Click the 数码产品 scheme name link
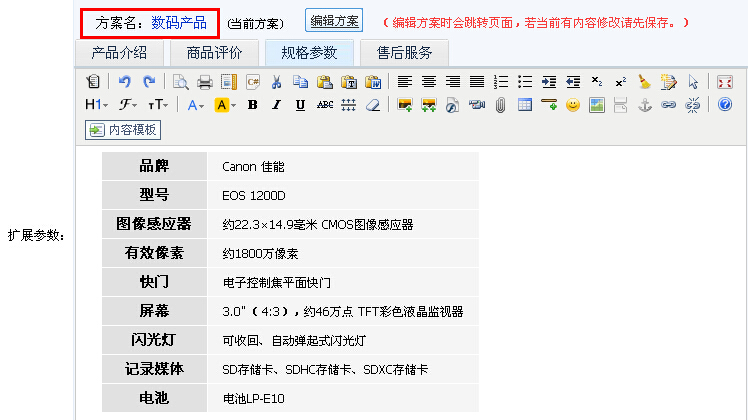The image size is (748, 420). tap(178, 22)
